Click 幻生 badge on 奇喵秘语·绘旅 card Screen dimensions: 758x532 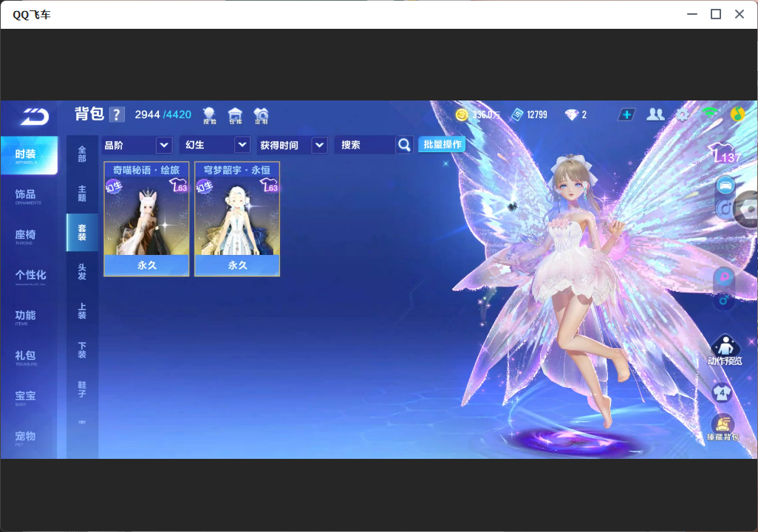(x=114, y=186)
